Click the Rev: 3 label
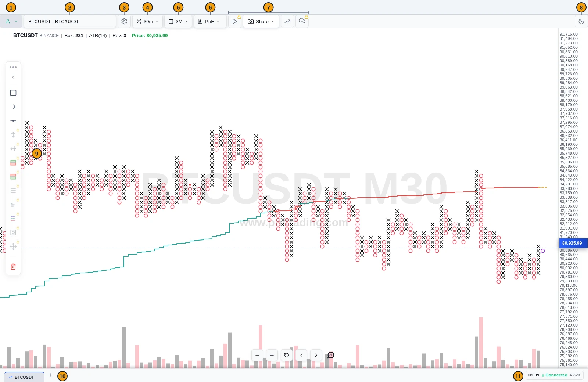This screenshot has height=382, width=588. pyautogui.click(x=119, y=36)
